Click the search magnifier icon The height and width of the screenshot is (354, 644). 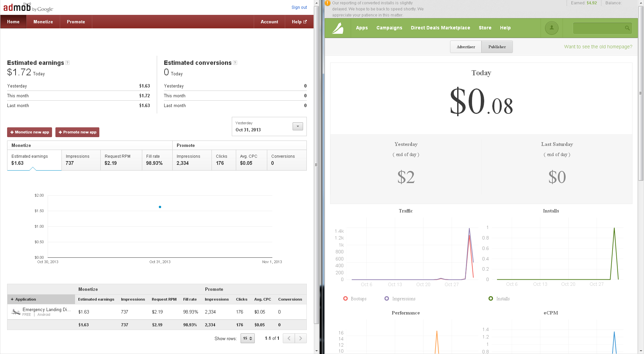(x=627, y=28)
